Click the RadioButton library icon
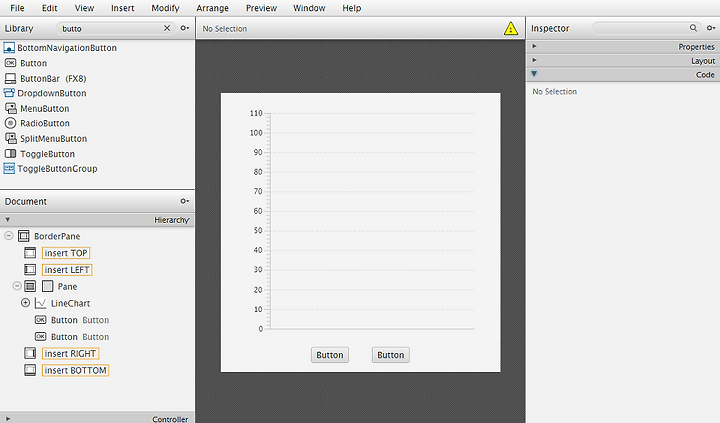 10,123
